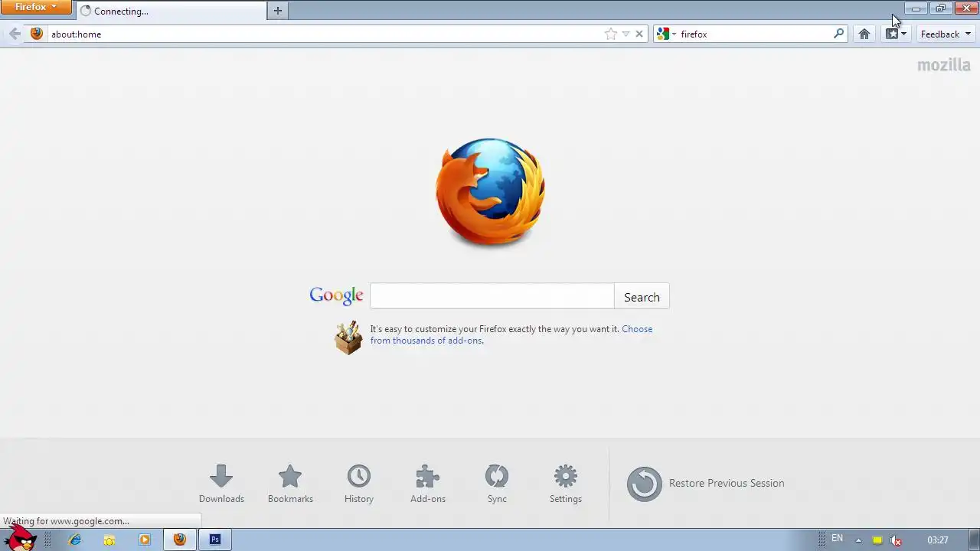Follow 'Choose from thousands of add-ons' link
The width and height of the screenshot is (980, 551).
(511, 334)
